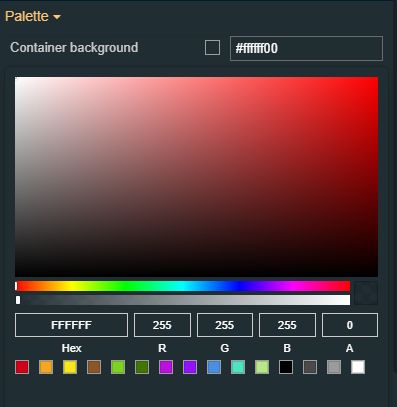Screen dimensions: 397x407
Task: Focus the G value field
Action: (225, 325)
